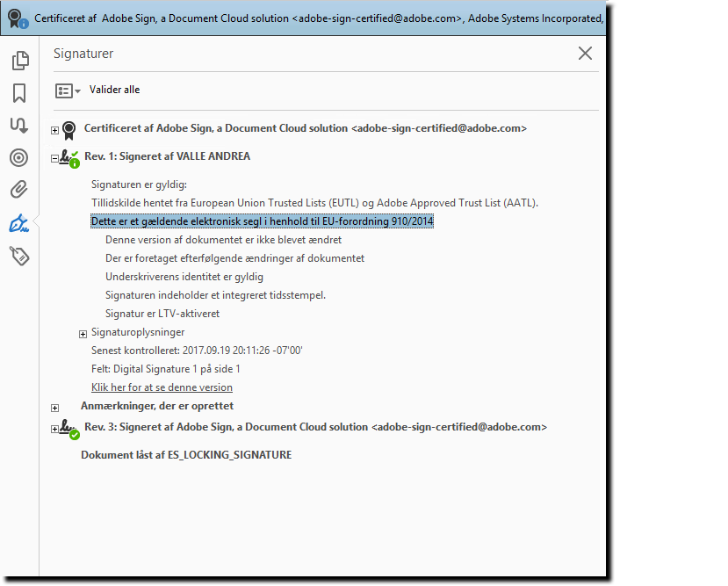The height and width of the screenshot is (586, 728).
Task: Click the 'Signaturer' panel title
Action: tap(83, 54)
